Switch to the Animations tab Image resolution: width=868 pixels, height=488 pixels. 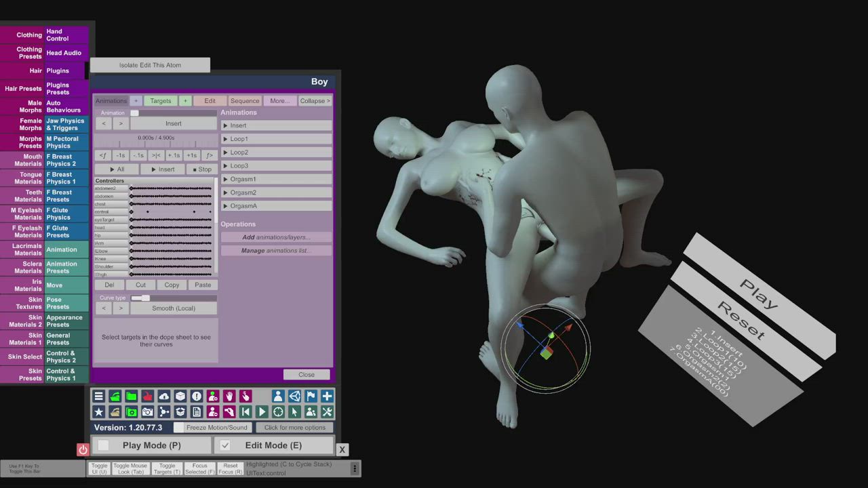click(x=111, y=101)
